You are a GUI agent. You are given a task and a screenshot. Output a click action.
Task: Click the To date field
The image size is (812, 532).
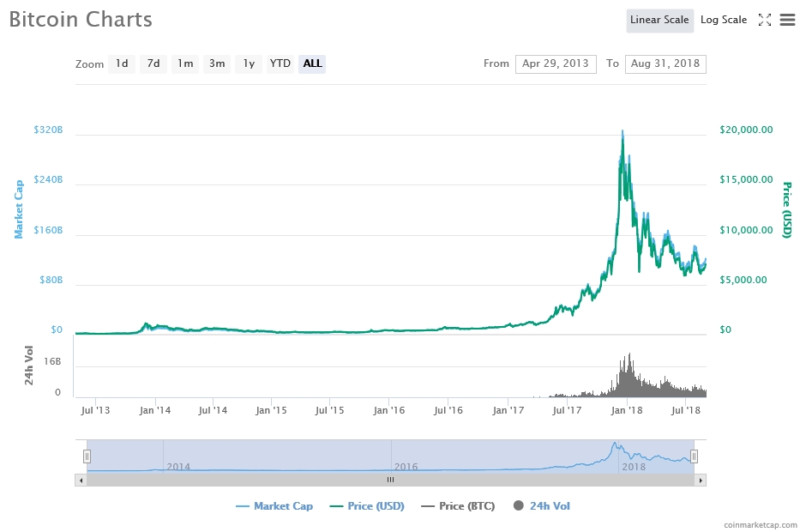(665, 63)
